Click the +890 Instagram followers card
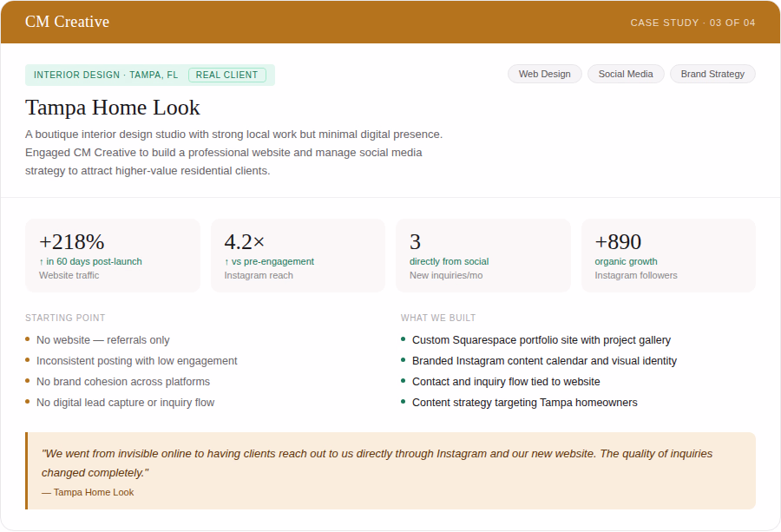The image size is (781, 532). tap(668, 255)
